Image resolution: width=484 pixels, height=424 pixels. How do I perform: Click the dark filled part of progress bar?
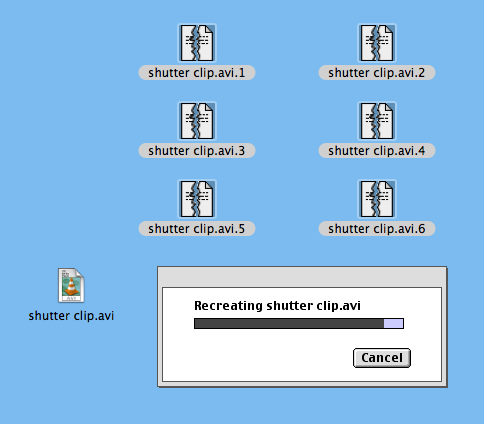tap(289, 323)
